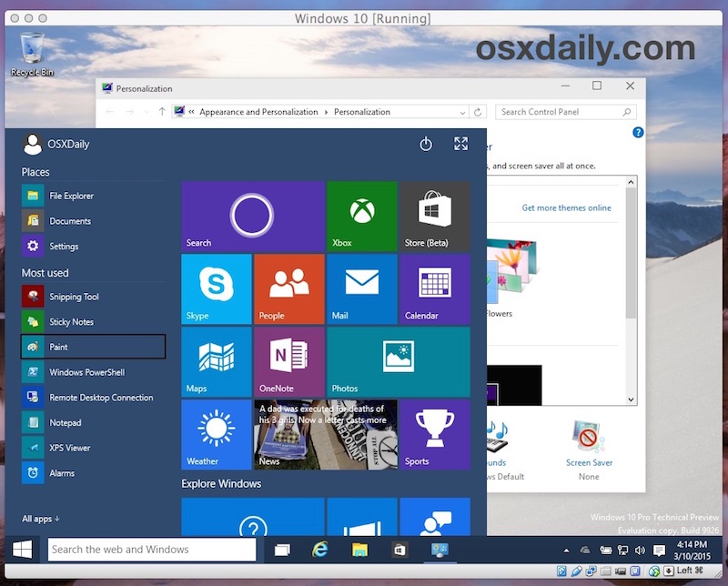Launch Paint from Most used list
This screenshot has width=728, height=586.
pyautogui.click(x=93, y=347)
